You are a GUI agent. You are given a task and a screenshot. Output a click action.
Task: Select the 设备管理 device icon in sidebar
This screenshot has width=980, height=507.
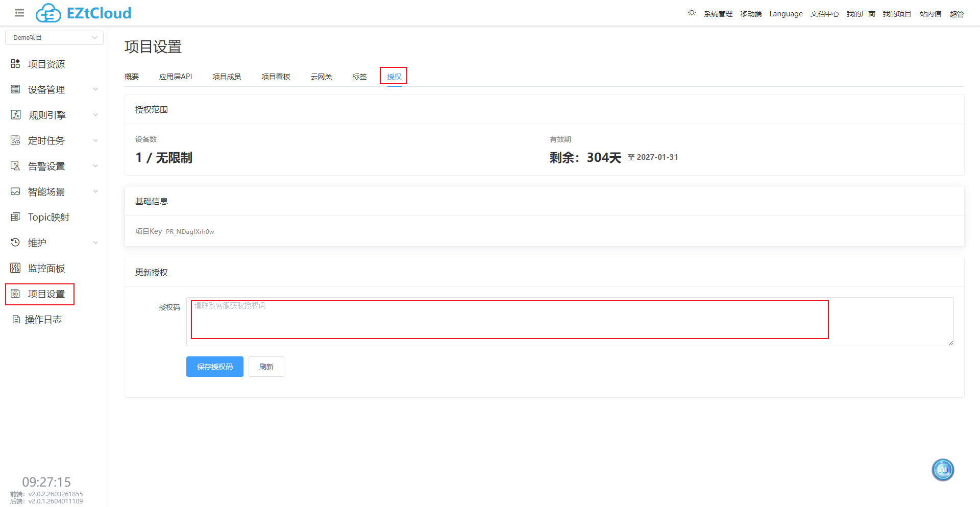point(15,89)
